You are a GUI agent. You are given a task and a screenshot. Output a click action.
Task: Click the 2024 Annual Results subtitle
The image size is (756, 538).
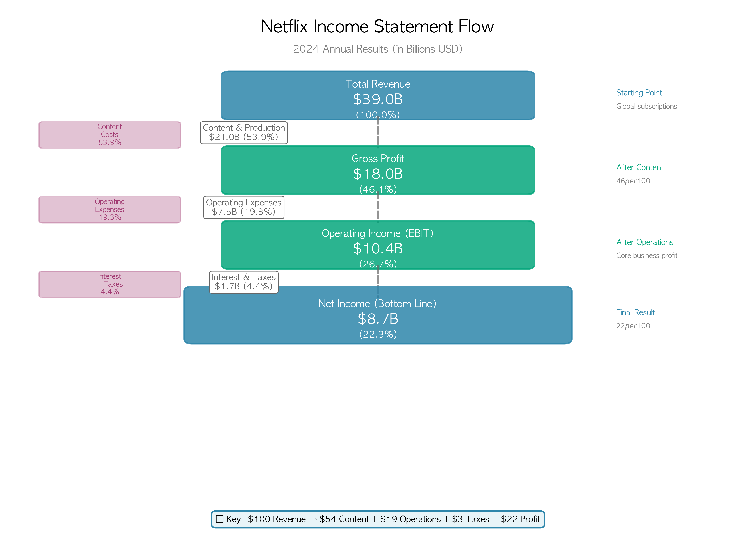pos(377,49)
